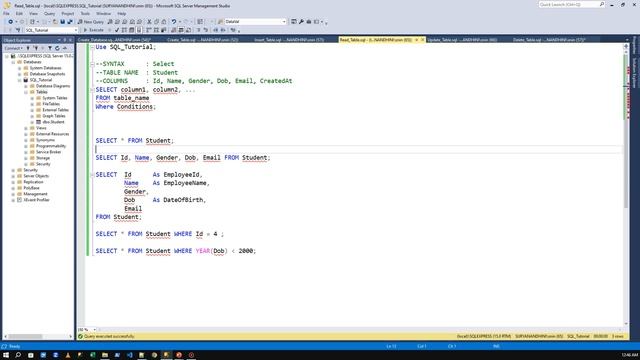The height and width of the screenshot is (360, 640).
Task: Expand the Database Diagrams node
Action: tap(26, 86)
